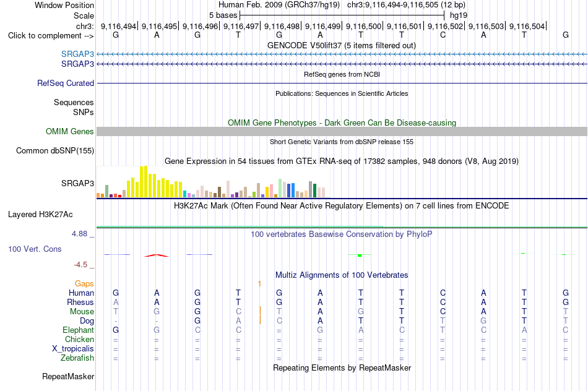Click position label 9,116,504 on the ruler
The height and width of the screenshot is (391, 588).
tap(527, 26)
